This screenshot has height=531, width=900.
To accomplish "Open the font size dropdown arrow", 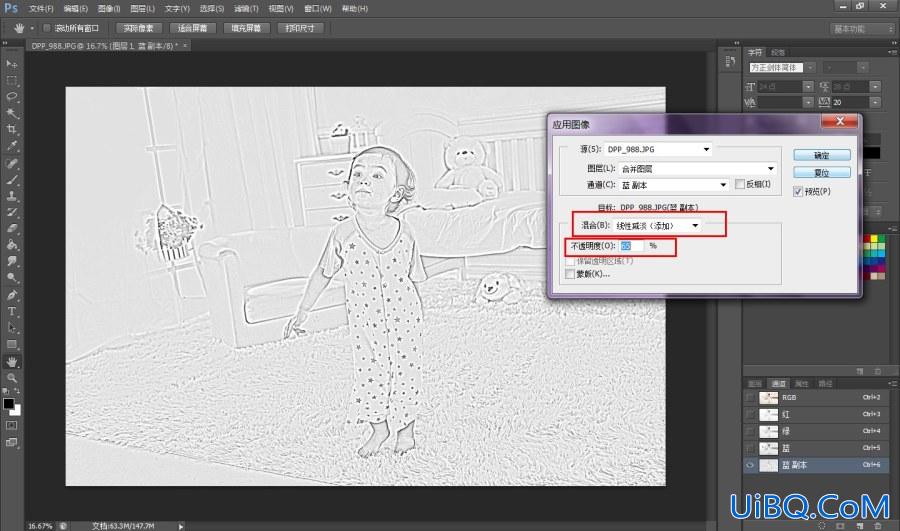I will pos(808,87).
